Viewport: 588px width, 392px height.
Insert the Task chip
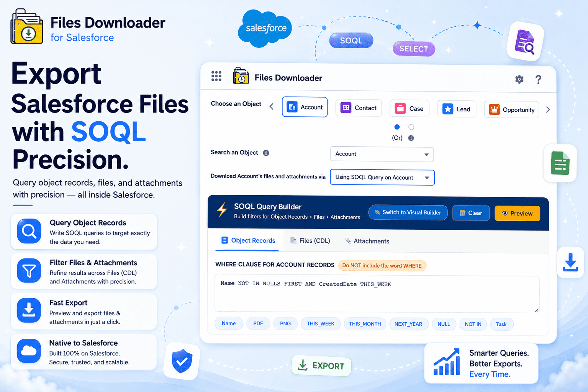coord(501,325)
